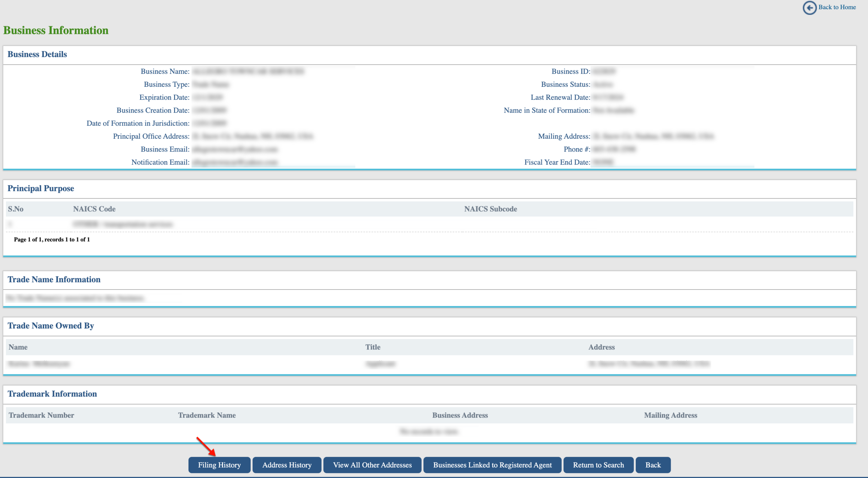868x478 pixels.
Task: Click Mailing Address: label in Business Details
Action: click(564, 136)
